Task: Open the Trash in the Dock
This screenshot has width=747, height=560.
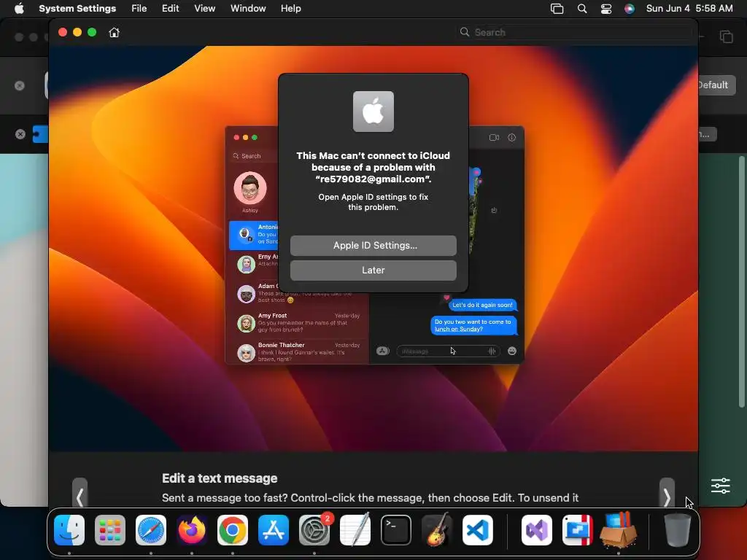Action: (x=678, y=530)
